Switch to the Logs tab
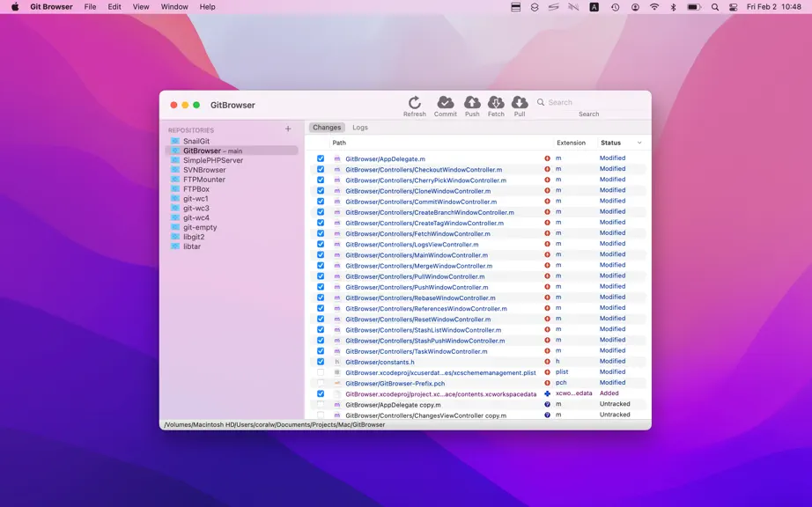Image resolution: width=812 pixels, height=507 pixels. coord(360,128)
